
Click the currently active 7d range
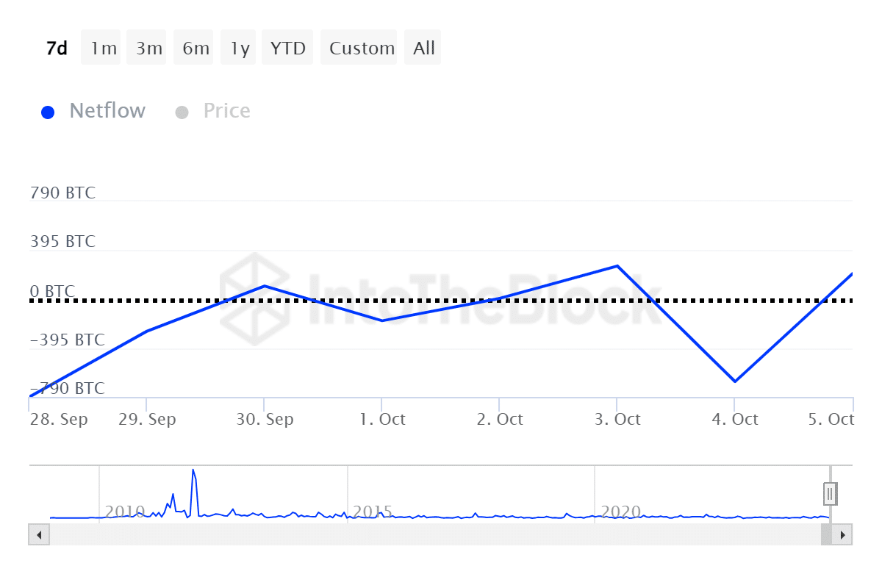click(x=57, y=47)
